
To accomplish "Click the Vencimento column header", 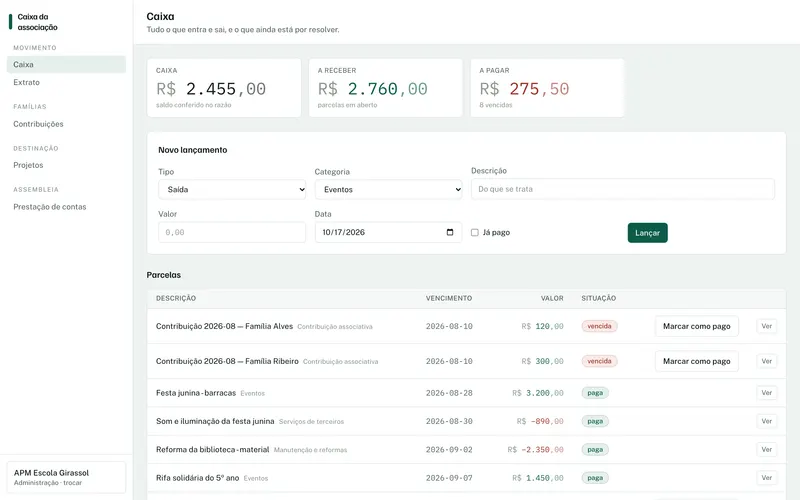I will click(449, 298).
